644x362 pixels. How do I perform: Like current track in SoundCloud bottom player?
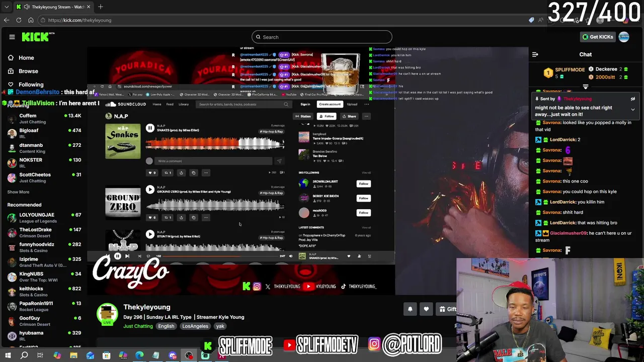click(349, 256)
